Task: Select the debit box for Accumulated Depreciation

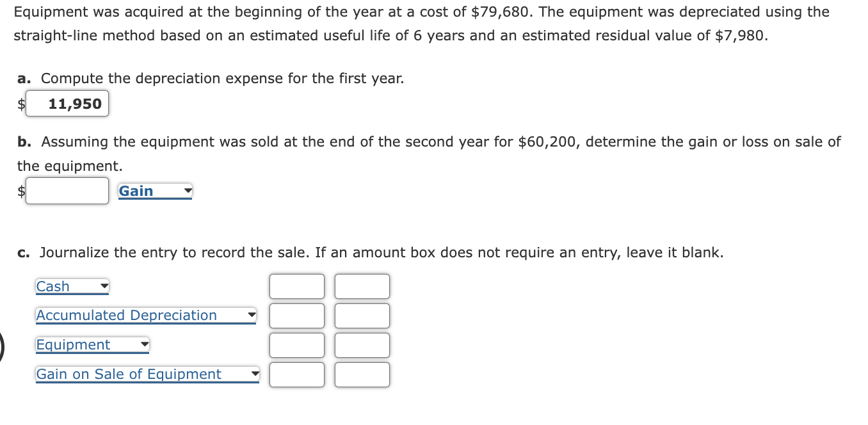Action: [296, 316]
